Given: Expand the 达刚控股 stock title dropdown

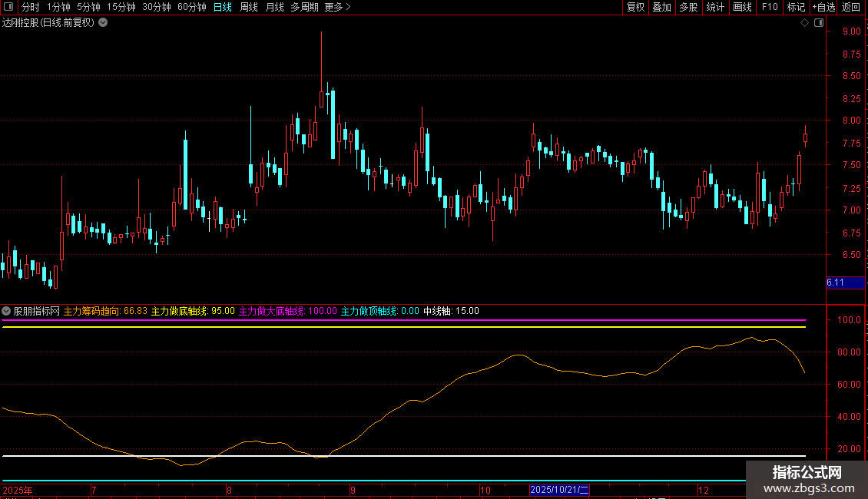Looking at the screenshot, I should [x=104, y=23].
